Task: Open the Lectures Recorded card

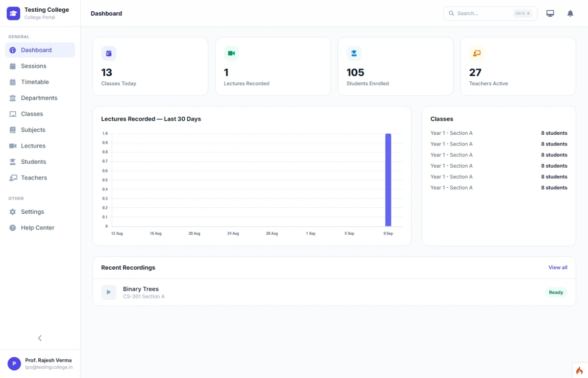Action: click(273, 66)
